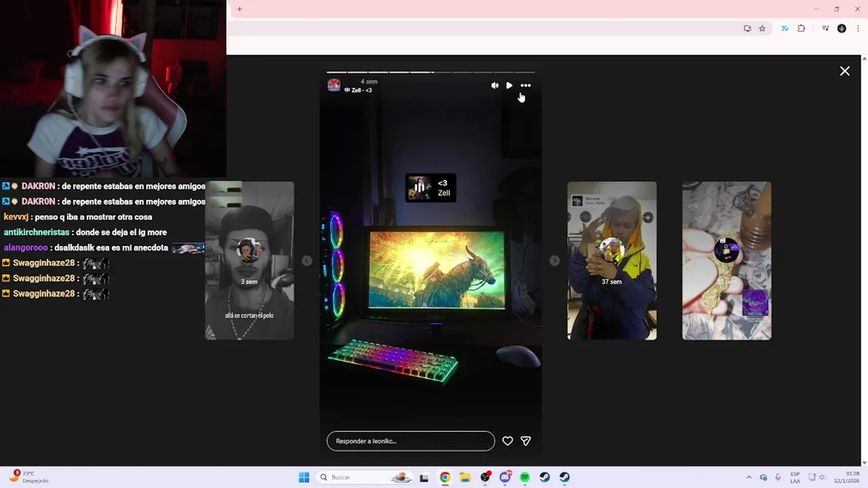Open File Explorer from the taskbar
The height and width of the screenshot is (488, 868).
(465, 477)
